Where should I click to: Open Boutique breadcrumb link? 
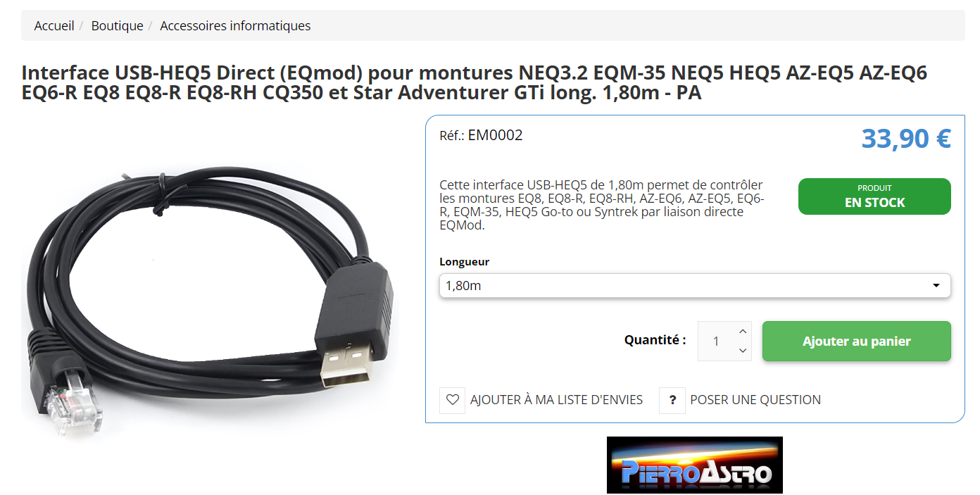117,26
